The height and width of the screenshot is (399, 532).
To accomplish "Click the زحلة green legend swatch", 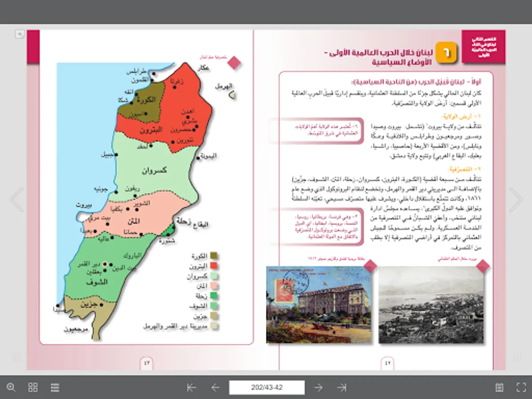I will coord(214,296).
